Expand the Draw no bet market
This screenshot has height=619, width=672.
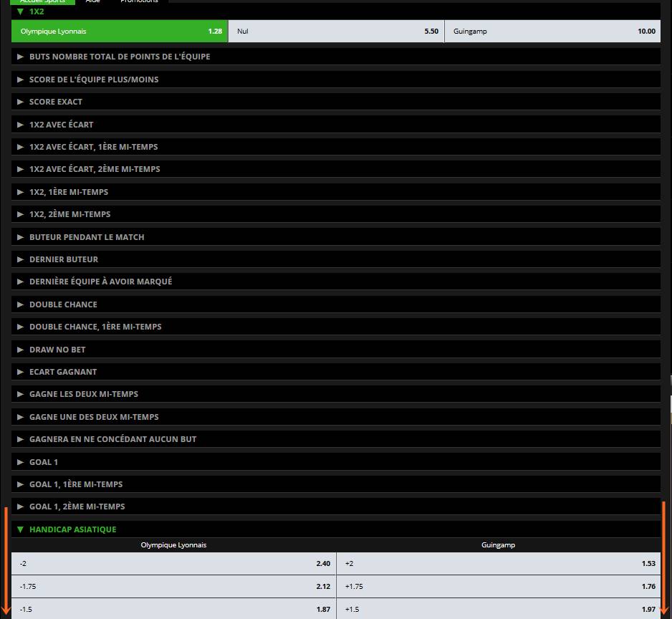tap(335, 350)
